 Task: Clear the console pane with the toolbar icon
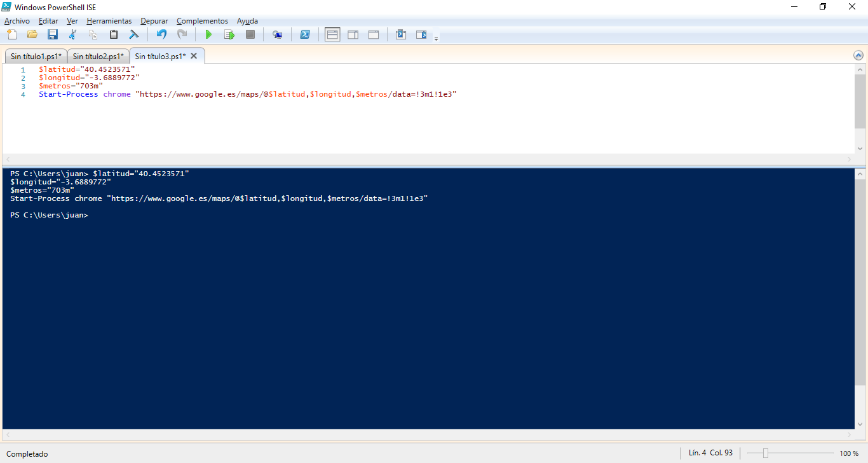point(134,34)
